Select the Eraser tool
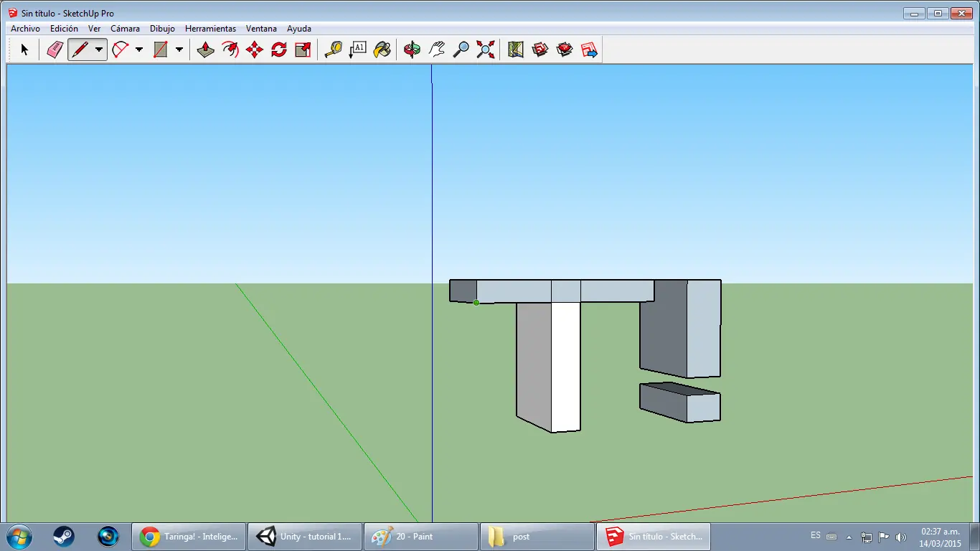The image size is (980, 551). 55,50
